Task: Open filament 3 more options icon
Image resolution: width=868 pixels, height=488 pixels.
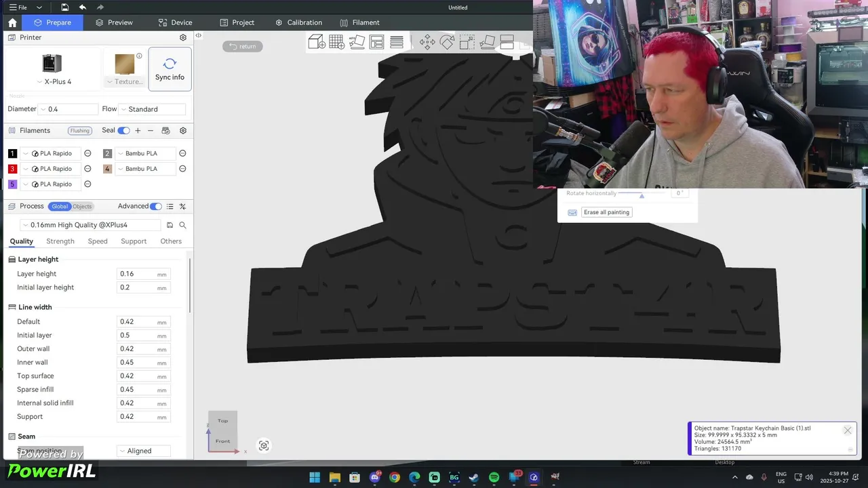Action: click(87, 169)
